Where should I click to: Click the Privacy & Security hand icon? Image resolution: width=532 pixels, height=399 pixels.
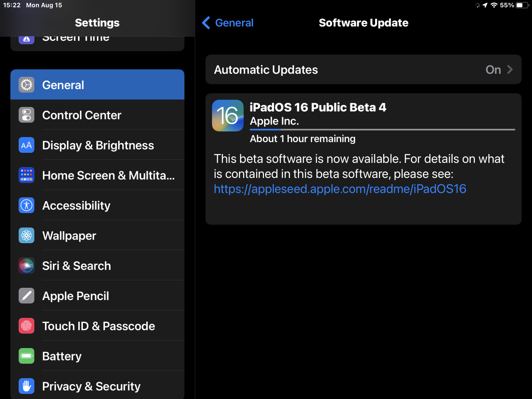pyautogui.click(x=26, y=386)
